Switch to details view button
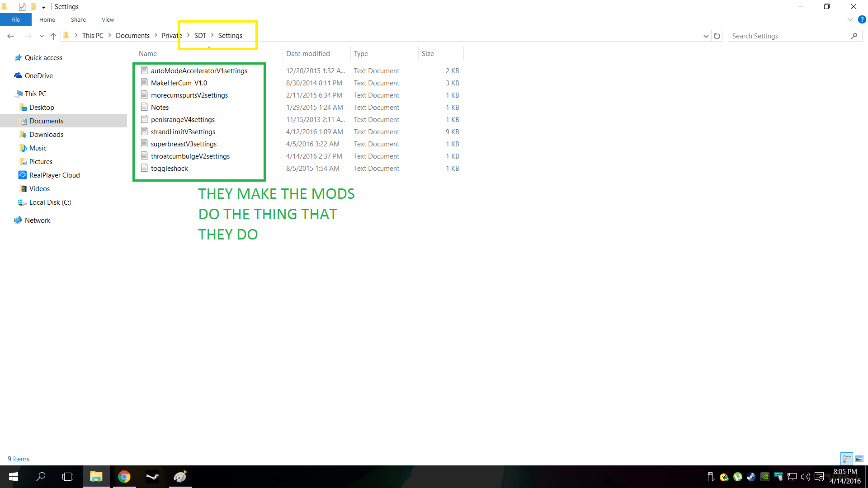Image resolution: width=868 pixels, height=488 pixels. point(847,459)
